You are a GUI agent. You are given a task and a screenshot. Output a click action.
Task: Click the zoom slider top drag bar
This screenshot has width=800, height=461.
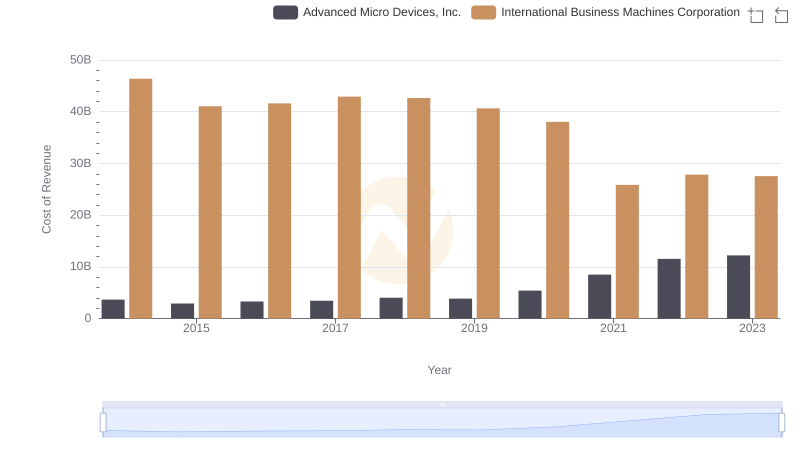click(442, 404)
